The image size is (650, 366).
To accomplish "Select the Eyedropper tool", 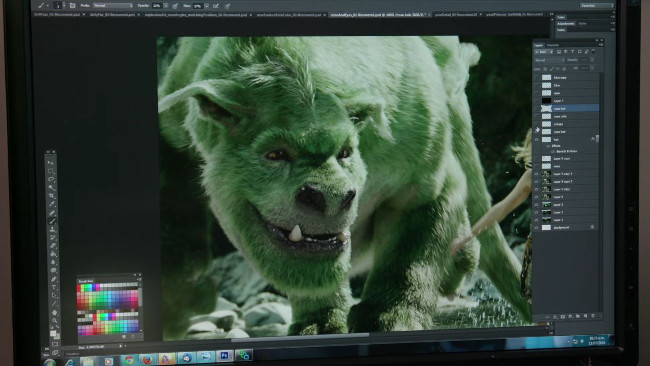I will pos(52,204).
